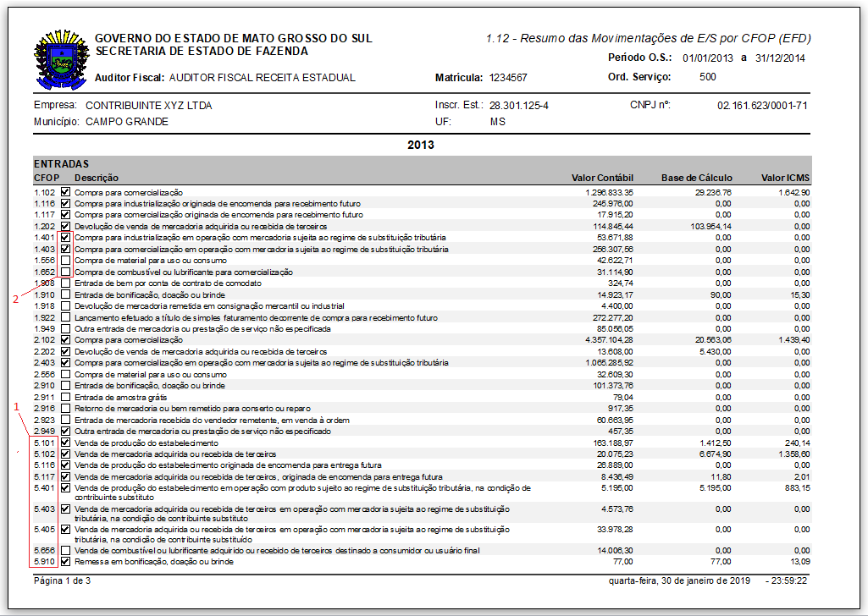Screen dimensions: 868x616
Task: Toggle the CFOP 2.949 checkbox
Action: 65,431
